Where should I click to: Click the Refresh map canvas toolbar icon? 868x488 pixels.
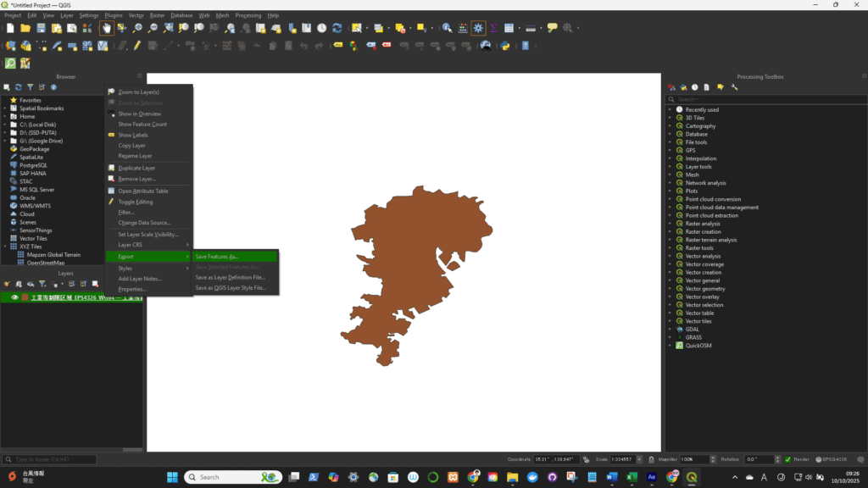tap(337, 28)
